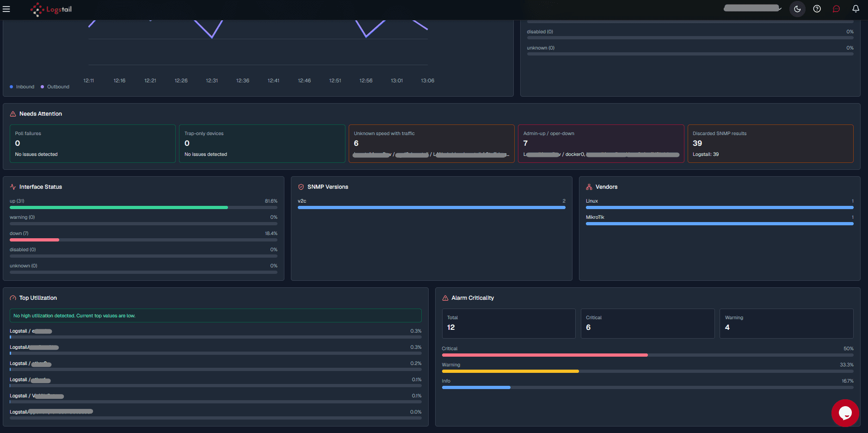868x433 pixels.
Task: Click the Info 16.7% blue bar
Action: point(476,388)
